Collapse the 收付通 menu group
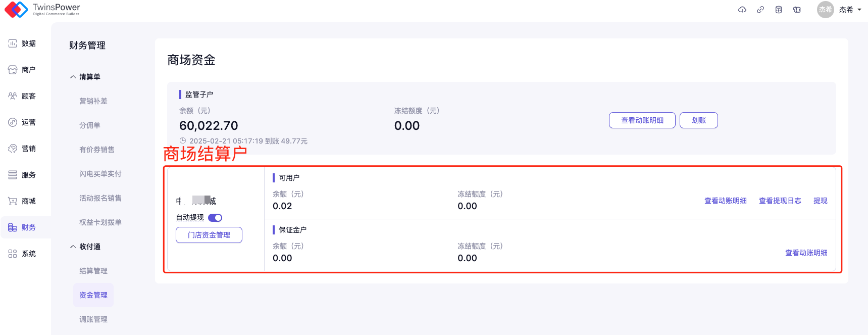This screenshot has height=335, width=868. click(x=73, y=247)
